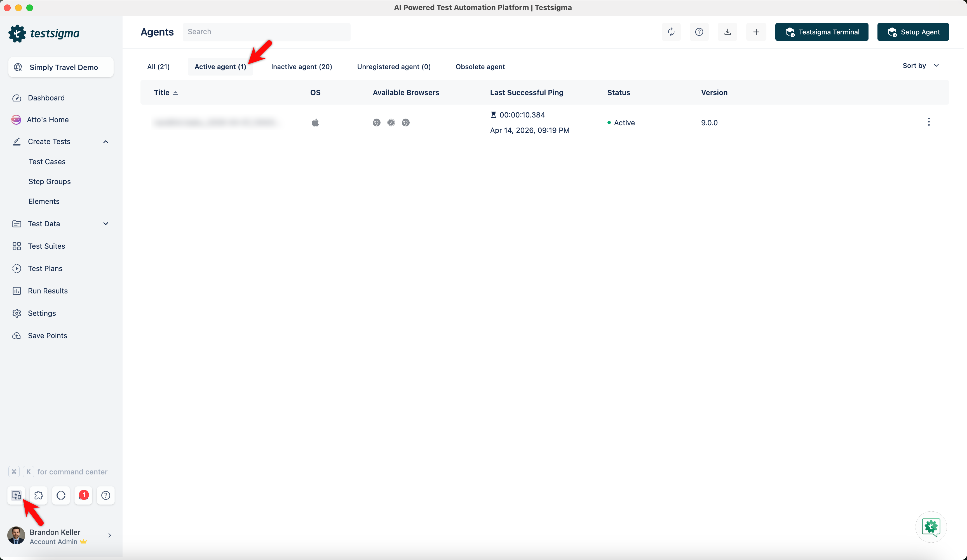Open the three-dot menu for active agent
This screenshot has height=560, width=967.
tap(929, 122)
